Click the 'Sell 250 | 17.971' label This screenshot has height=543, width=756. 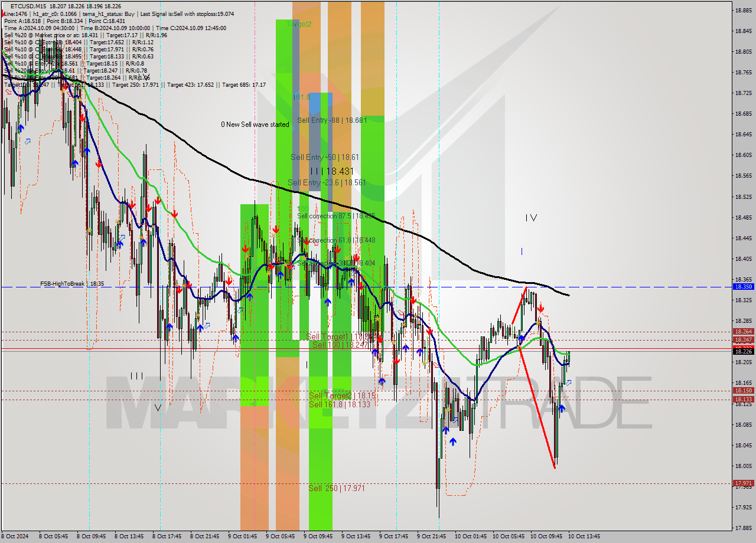337,488
